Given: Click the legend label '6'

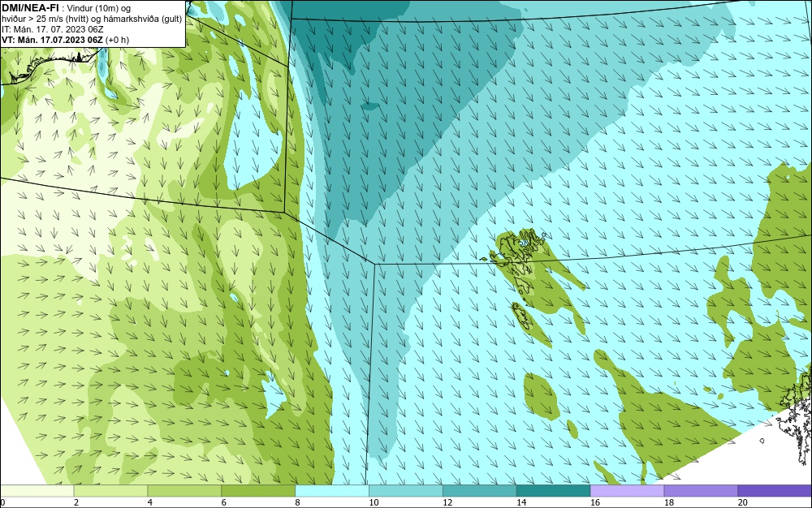Looking at the screenshot, I should tap(224, 502).
